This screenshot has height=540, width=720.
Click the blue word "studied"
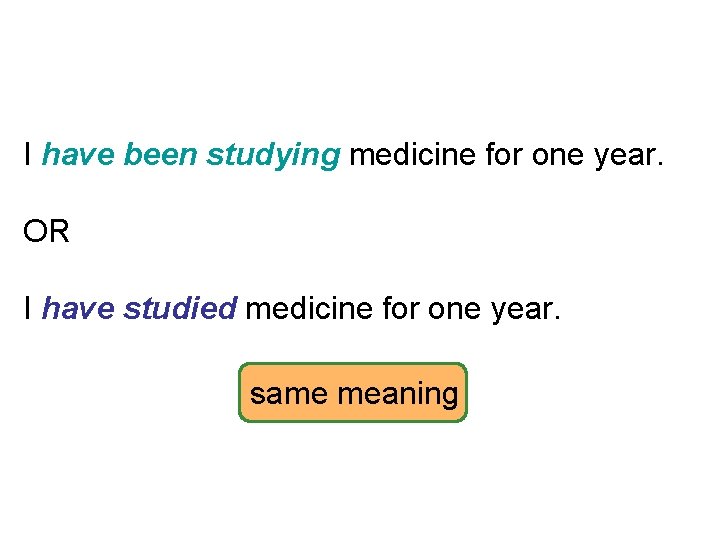180,309
